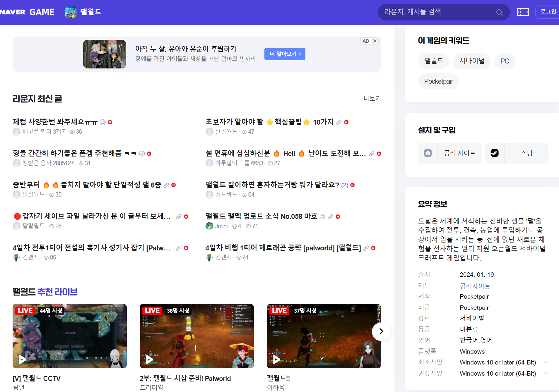
Task: Open 더보기 for latest lounge posts
Action: 372,99
